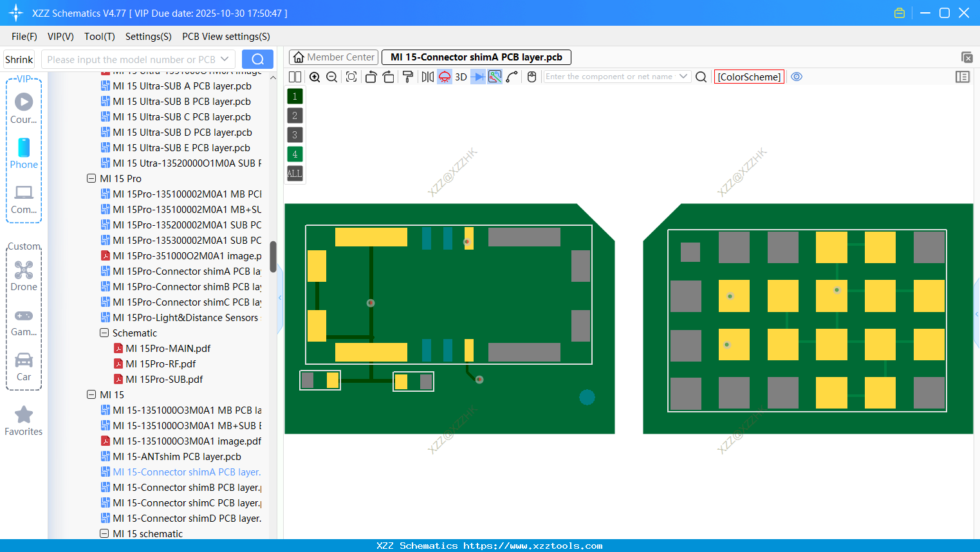The image size is (980, 552).
Task: Select the trace path tool
Action: (512, 77)
